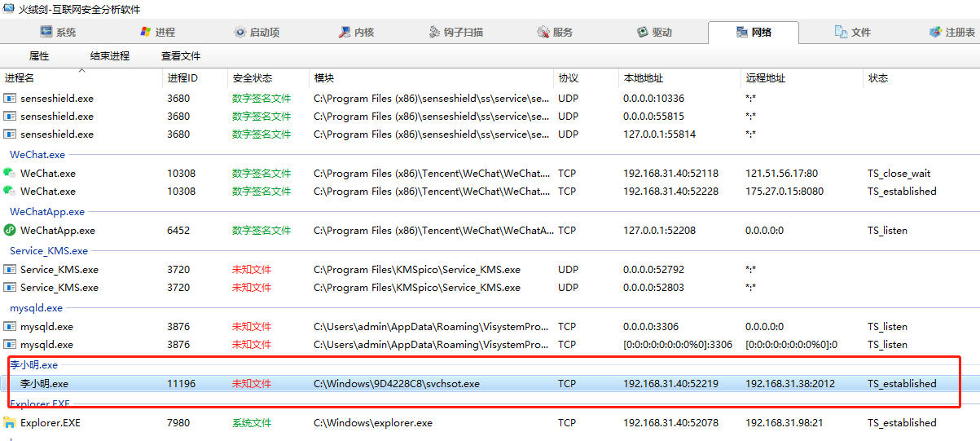Click process ID 6452 cell
Screen dimensions: 980x441
click(x=178, y=230)
